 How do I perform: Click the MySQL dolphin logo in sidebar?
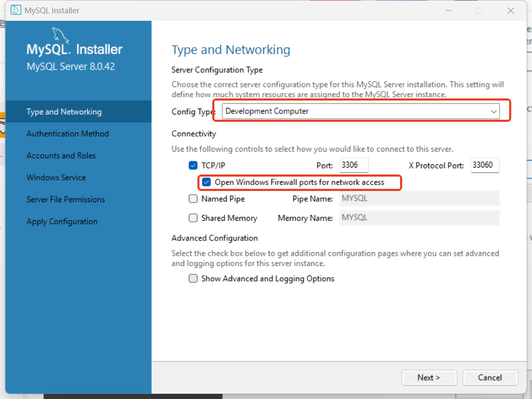click(x=61, y=36)
